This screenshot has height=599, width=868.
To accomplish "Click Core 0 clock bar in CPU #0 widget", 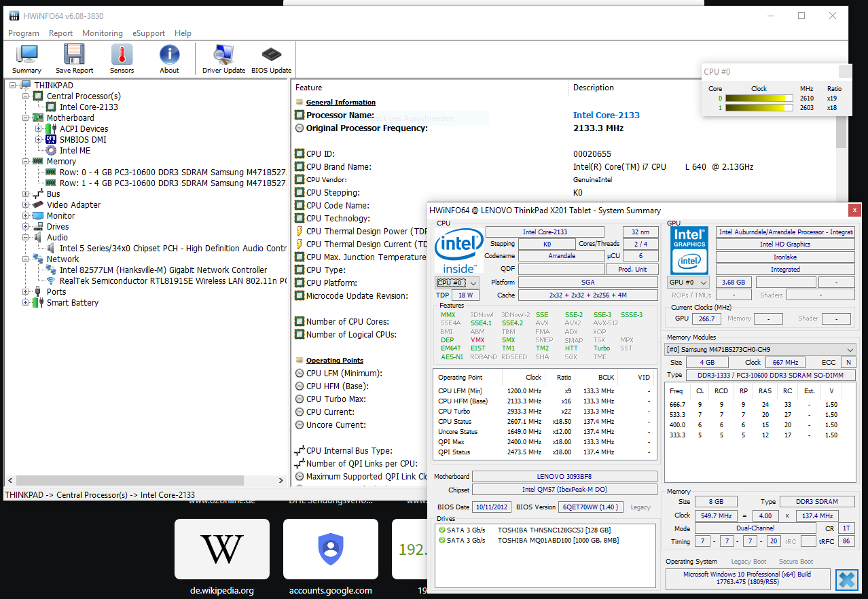I will pyautogui.click(x=759, y=98).
